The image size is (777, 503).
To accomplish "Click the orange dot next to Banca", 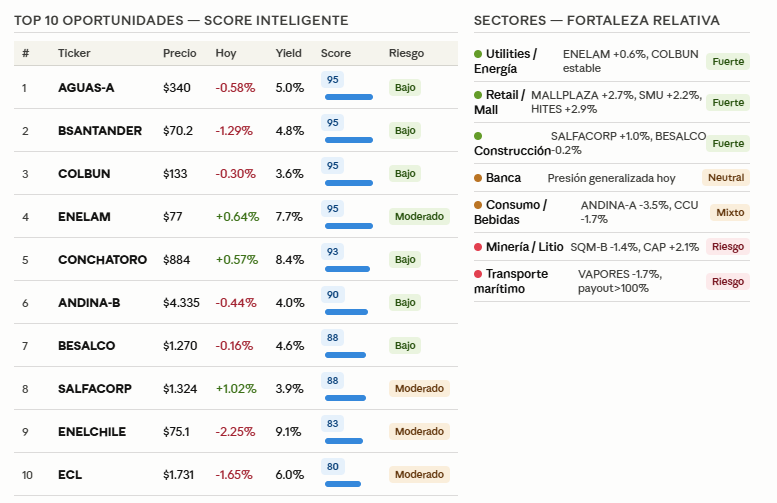I will click(x=478, y=178).
